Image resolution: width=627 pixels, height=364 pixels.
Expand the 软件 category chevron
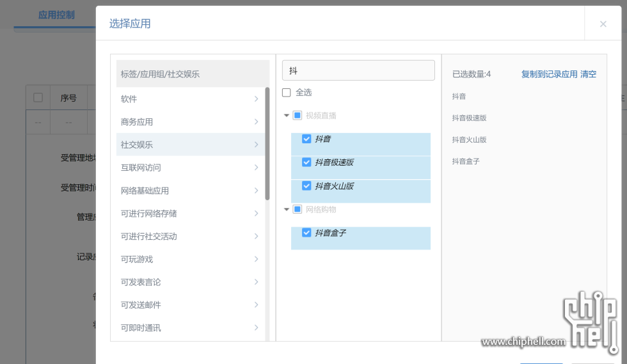point(257,99)
